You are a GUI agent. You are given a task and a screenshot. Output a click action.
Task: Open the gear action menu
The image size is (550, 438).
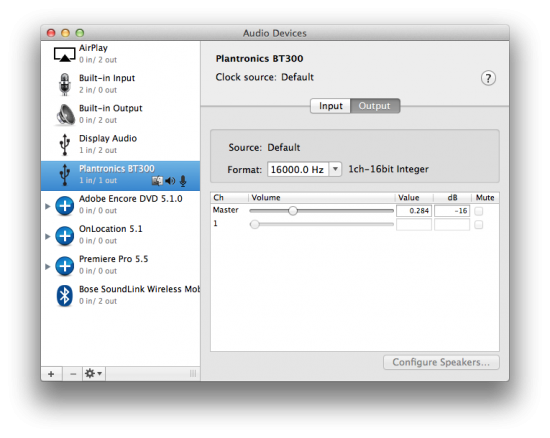tap(93, 373)
